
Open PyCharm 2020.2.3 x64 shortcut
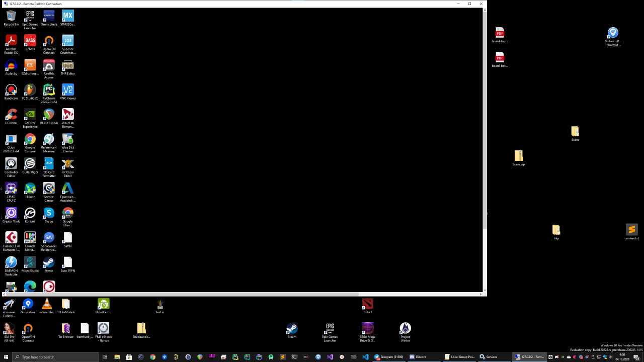coord(49,93)
